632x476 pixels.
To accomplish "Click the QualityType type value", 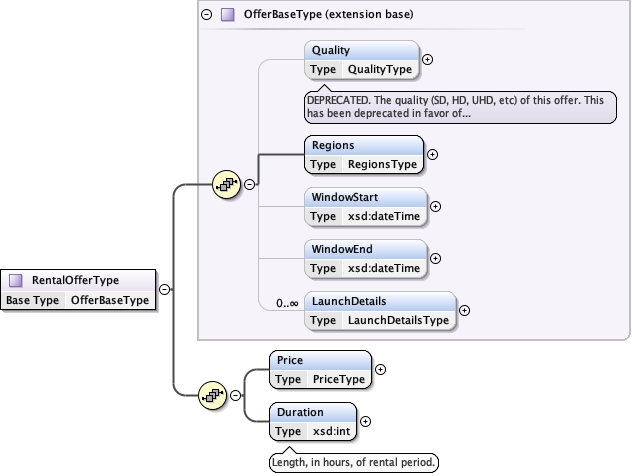I will pyautogui.click(x=380, y=69).
